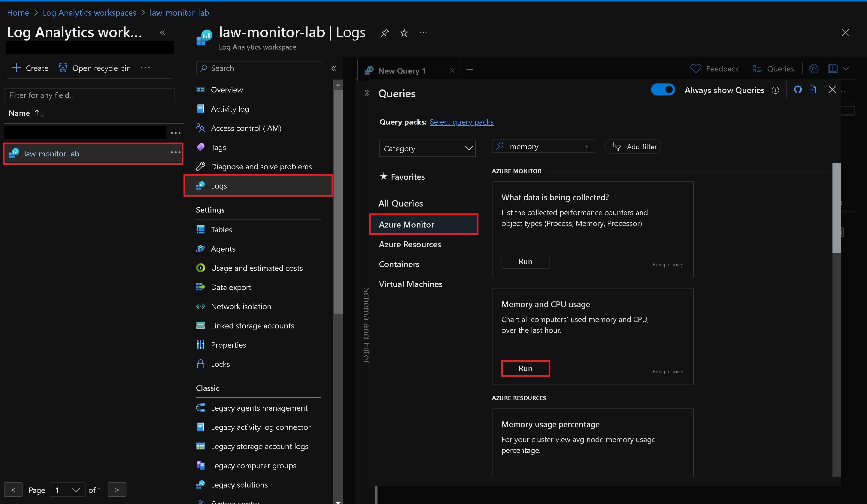Open the Logs settings gear icon
Viewport: 867px width, 504px height.
click(x=814, y=68)
